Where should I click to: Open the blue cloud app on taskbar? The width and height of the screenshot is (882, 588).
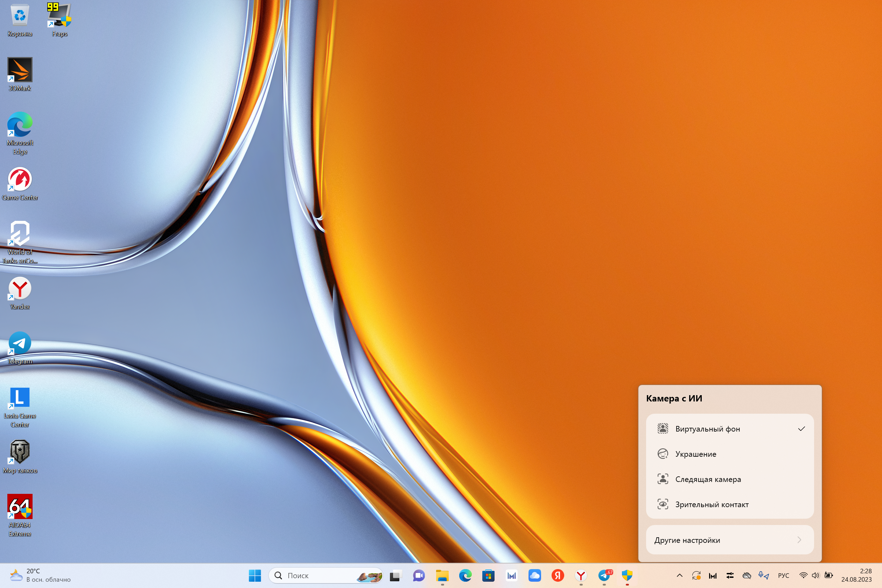coord(535,576)
